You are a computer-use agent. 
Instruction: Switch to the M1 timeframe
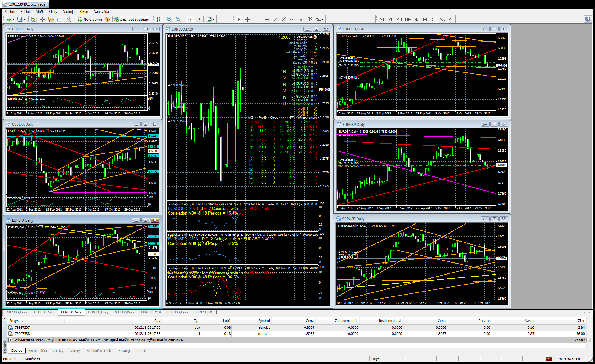pyautogui.click(x=382, y=19)
